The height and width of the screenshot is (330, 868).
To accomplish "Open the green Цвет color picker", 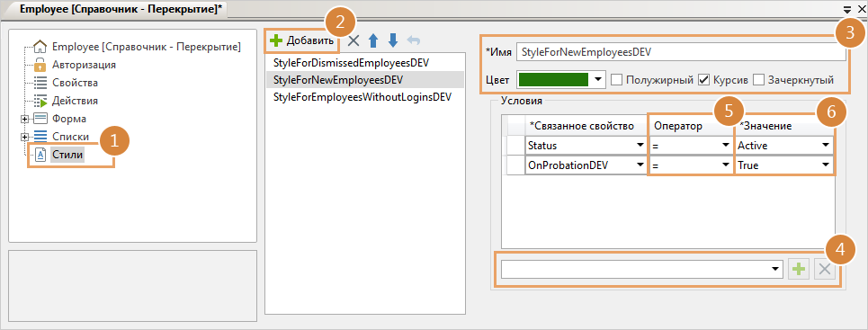I will click(x=560, y=80).
